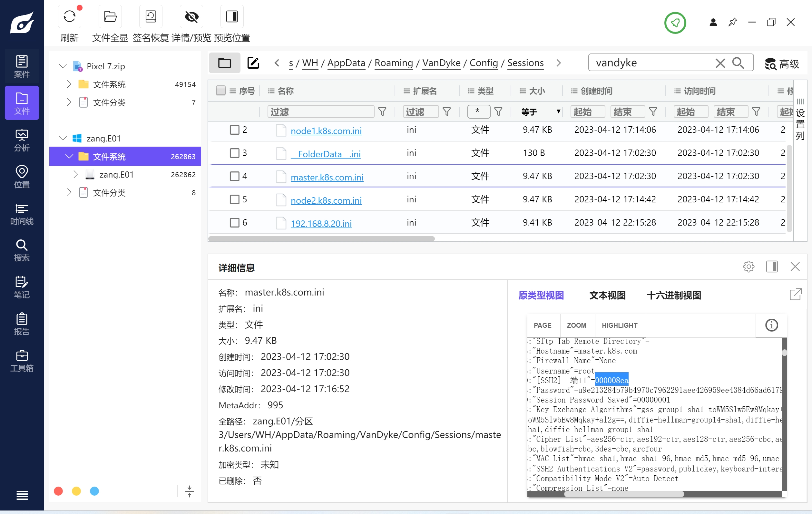The width and height of the screenshot is (812, 514).
Task: Open the 笔记 sidebar section
Action: coord(22,286)
